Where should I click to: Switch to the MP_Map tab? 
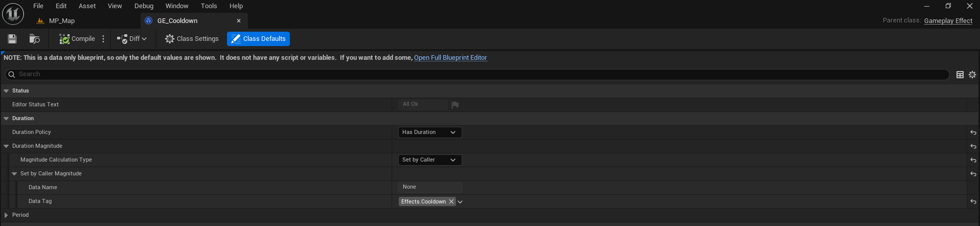(x=61, y=21)
